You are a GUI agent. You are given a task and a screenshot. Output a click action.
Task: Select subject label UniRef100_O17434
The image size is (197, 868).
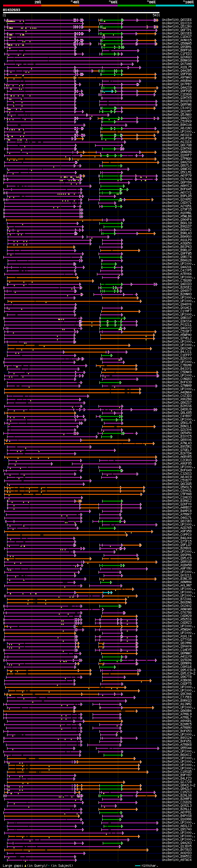tap(177, 179)
